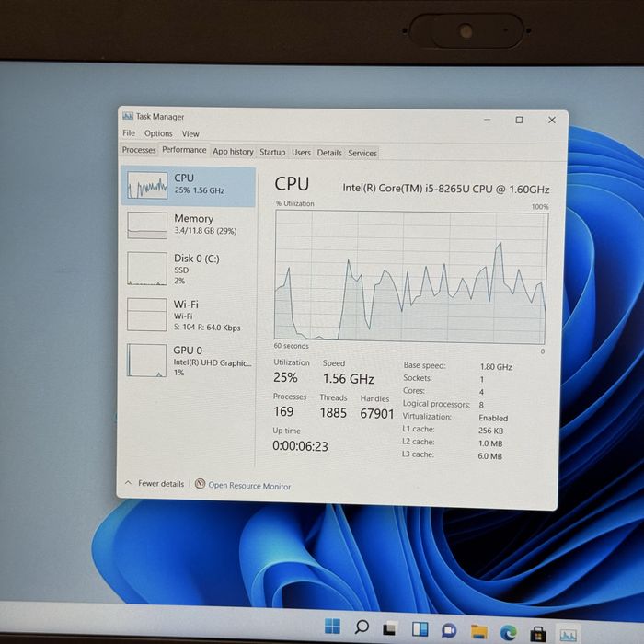Open Task View on the taskbar
Viewport: 644px width, 644px height.
pyautogui.click(x=389, y=628)
